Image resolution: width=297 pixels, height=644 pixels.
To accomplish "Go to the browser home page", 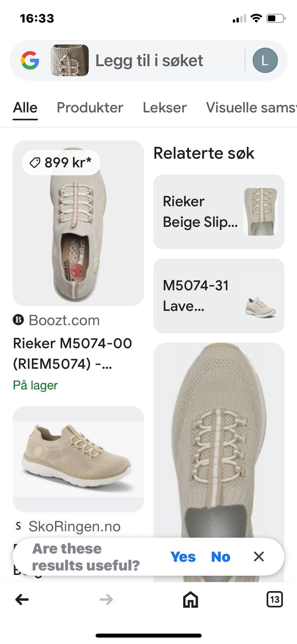I will click(190, 599).
